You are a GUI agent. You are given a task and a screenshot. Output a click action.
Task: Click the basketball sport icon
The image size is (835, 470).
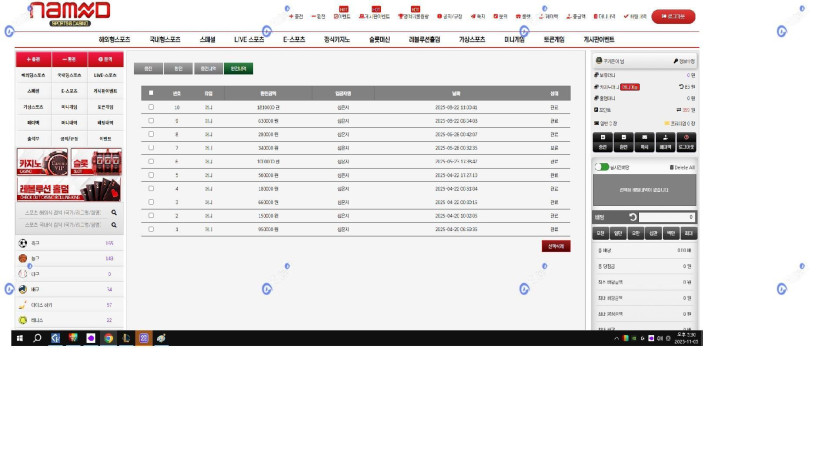coord(23,258)
